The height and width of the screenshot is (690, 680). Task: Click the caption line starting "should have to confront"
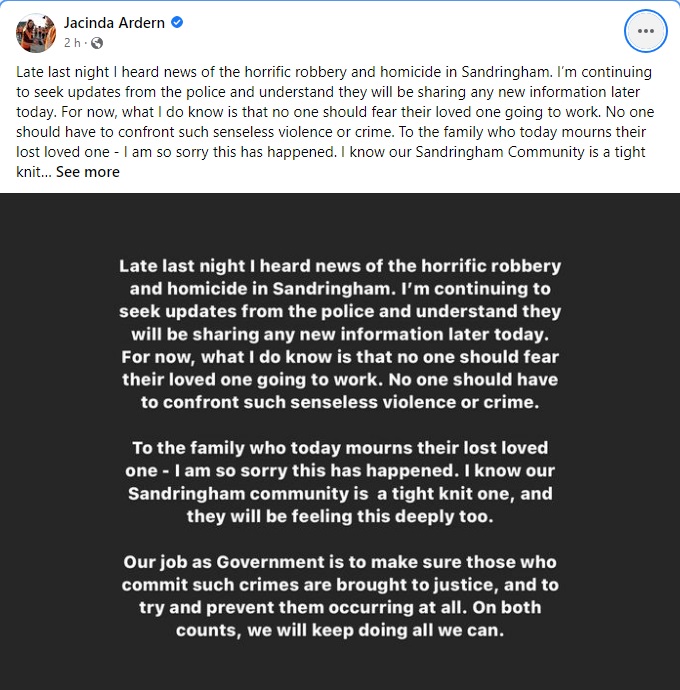point(330,132)
